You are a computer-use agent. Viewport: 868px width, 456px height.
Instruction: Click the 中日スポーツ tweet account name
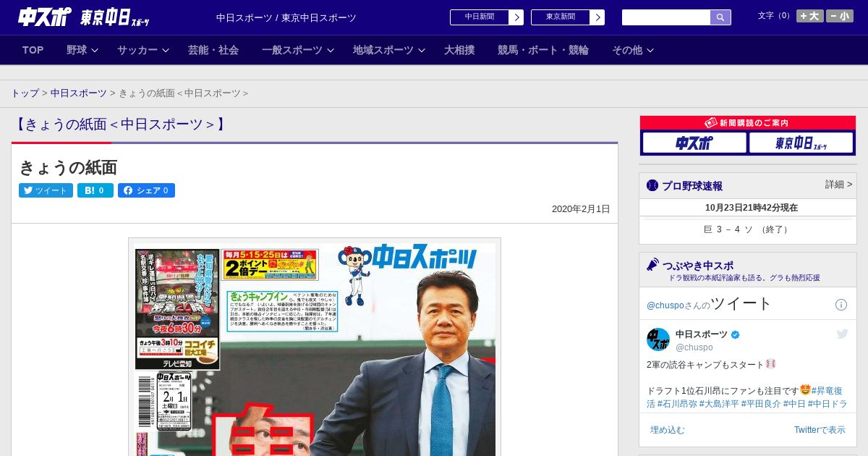[702, 334]
